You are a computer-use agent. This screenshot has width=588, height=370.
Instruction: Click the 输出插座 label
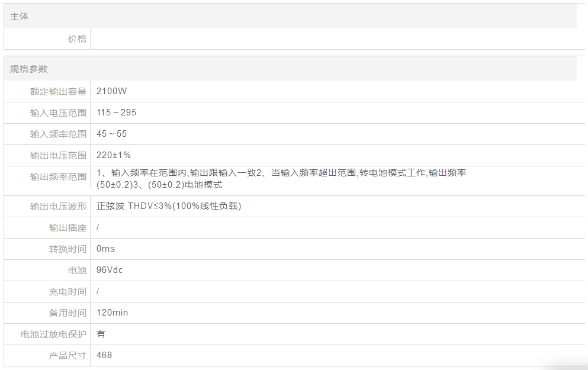click(68, 227)
